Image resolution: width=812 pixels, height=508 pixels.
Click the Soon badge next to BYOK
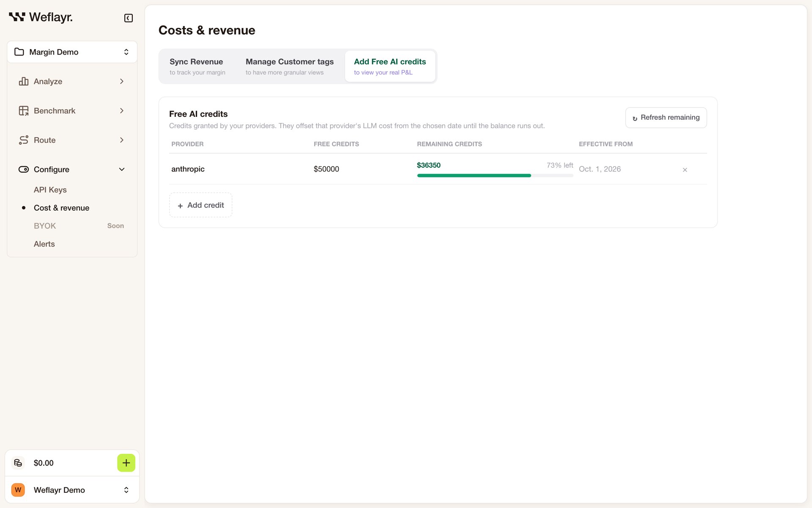[x=115, y=226]
